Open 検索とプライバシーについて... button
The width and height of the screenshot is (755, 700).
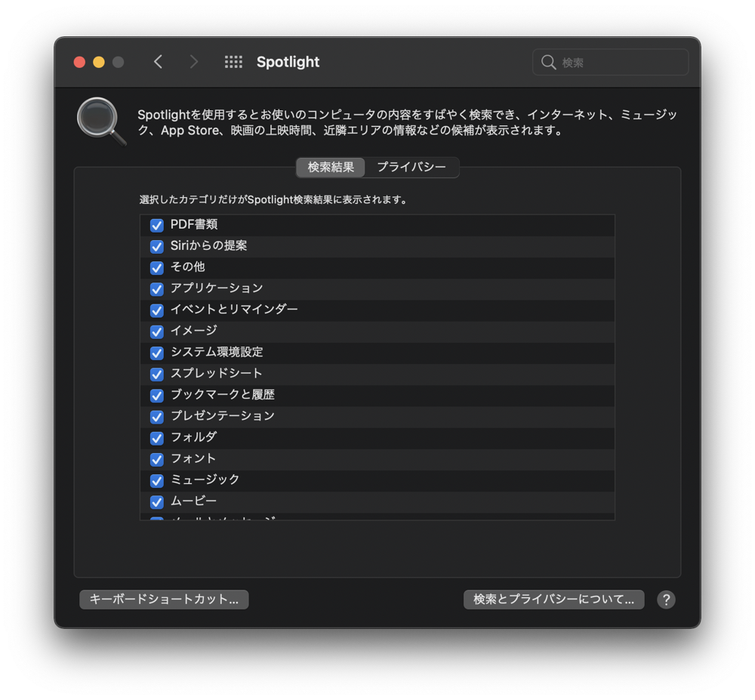pyautogui.click(x=553, y=600)
